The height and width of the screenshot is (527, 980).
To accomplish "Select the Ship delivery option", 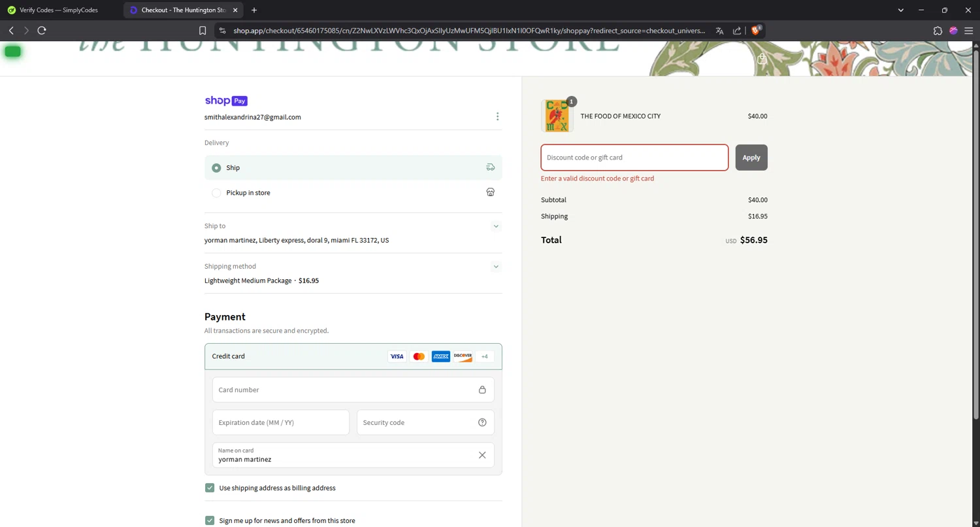I will [353, 168].
